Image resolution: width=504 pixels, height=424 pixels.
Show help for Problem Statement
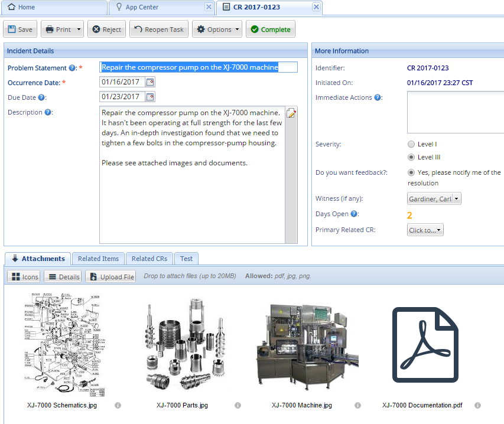(x=72, y=68)
